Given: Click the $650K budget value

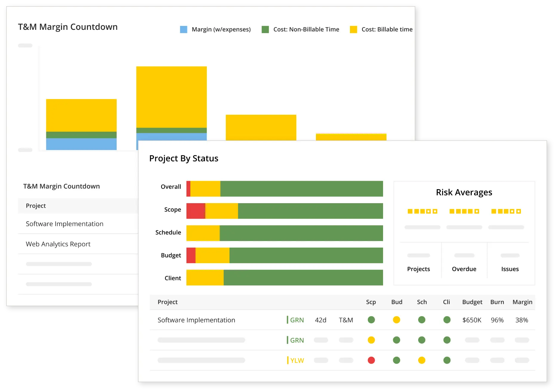Looking at the screenshot, I should pos(472,320).
